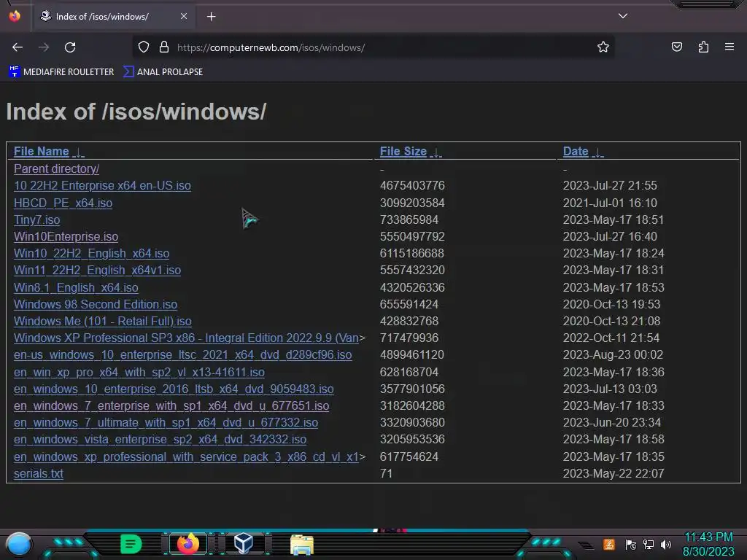View site security padlock info
This screenshot has width=747, height=560.
164,47
